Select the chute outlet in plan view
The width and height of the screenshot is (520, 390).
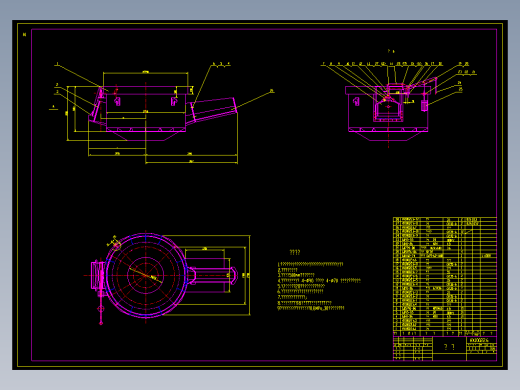click(234, 275)
